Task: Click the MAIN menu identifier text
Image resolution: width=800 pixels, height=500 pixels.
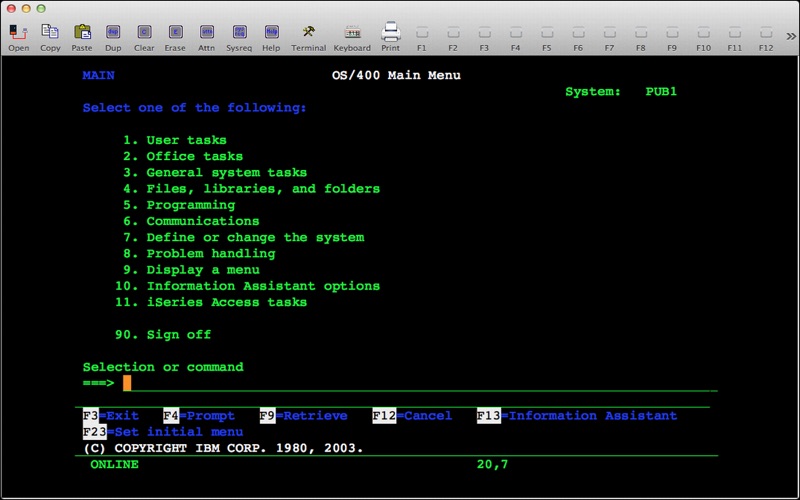Action: pos(98,76)
